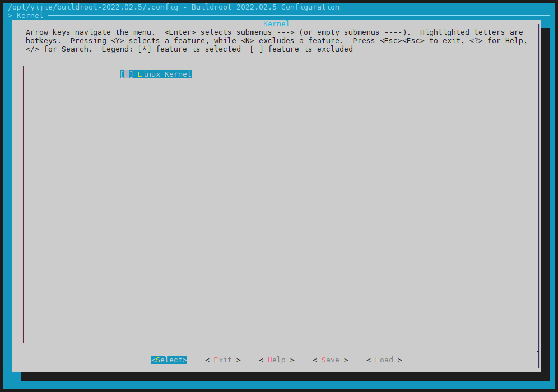The image size is (558, 392).
Task: Click the Kernel title at the top
Action: (x=276, y=24)
